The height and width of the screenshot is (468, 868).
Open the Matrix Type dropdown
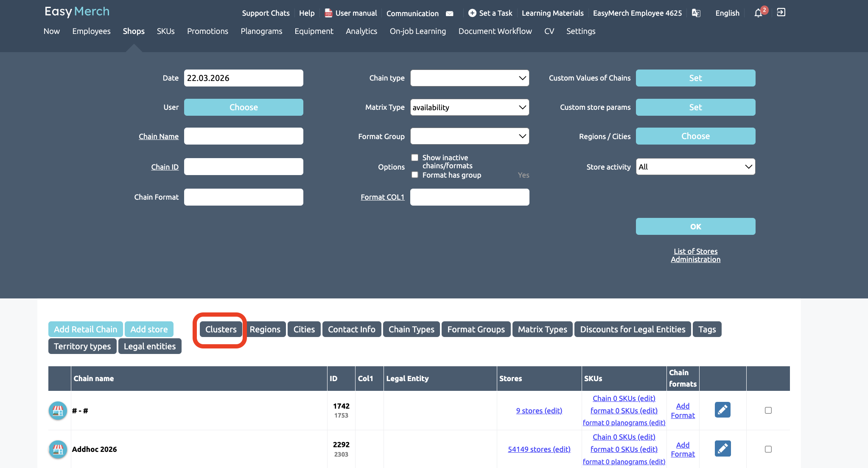pyautogui.click(x=470, y=107)
